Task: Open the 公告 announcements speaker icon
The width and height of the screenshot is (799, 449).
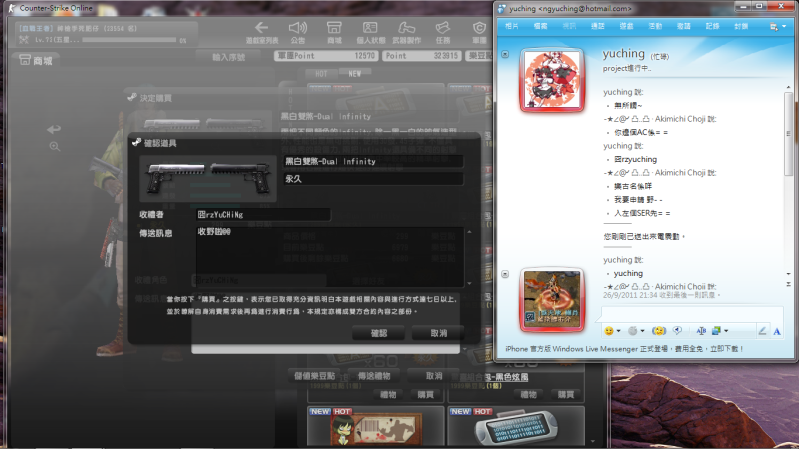Action: click(298, 32)
